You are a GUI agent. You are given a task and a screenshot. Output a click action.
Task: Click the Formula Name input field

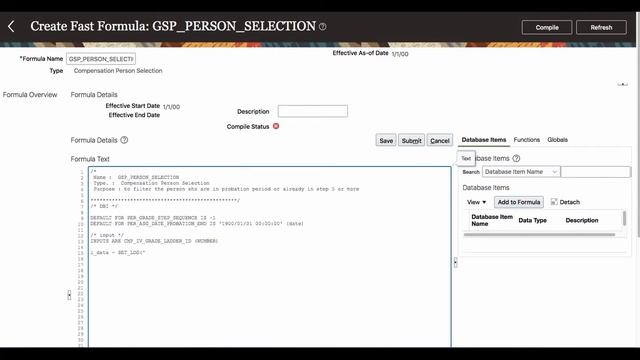101,59
